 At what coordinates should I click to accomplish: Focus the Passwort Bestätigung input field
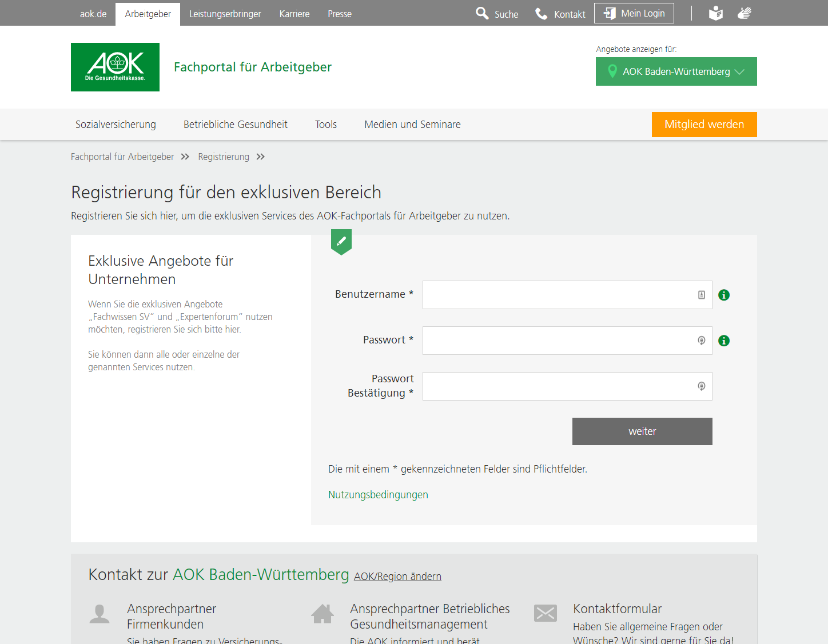(567, 386)
